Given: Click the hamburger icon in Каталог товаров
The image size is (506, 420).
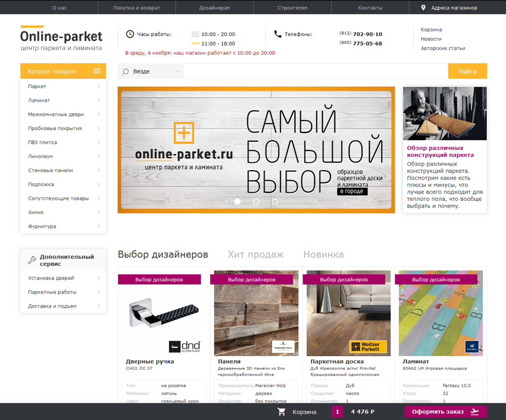Looking at the screenshot, I should (x=97, y=71).
